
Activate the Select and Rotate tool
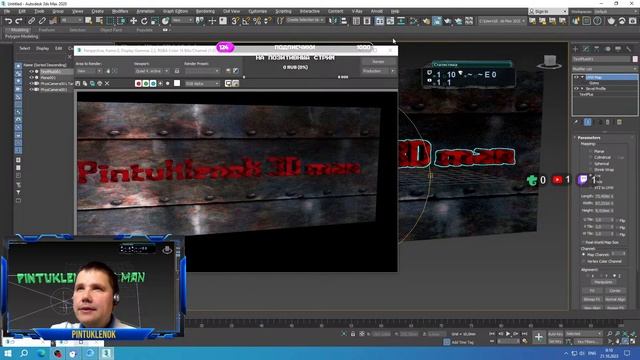[144, 21]
